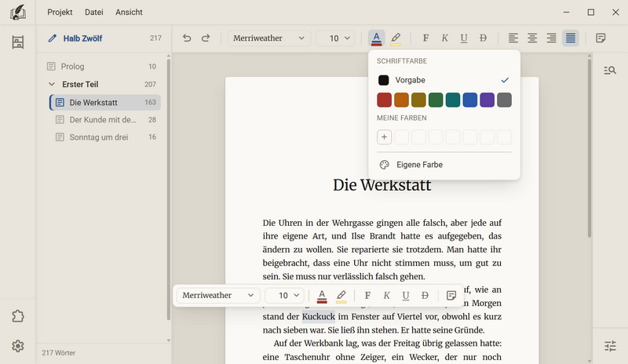Viewport: 628px width, 364px height.
Task: Center the text alignment
Action: (532, 38)
